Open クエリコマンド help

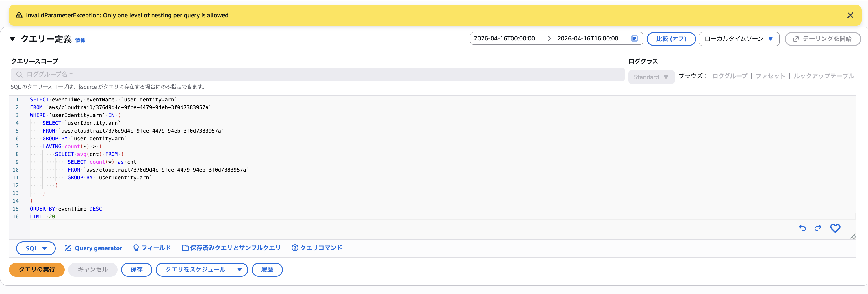317,248
